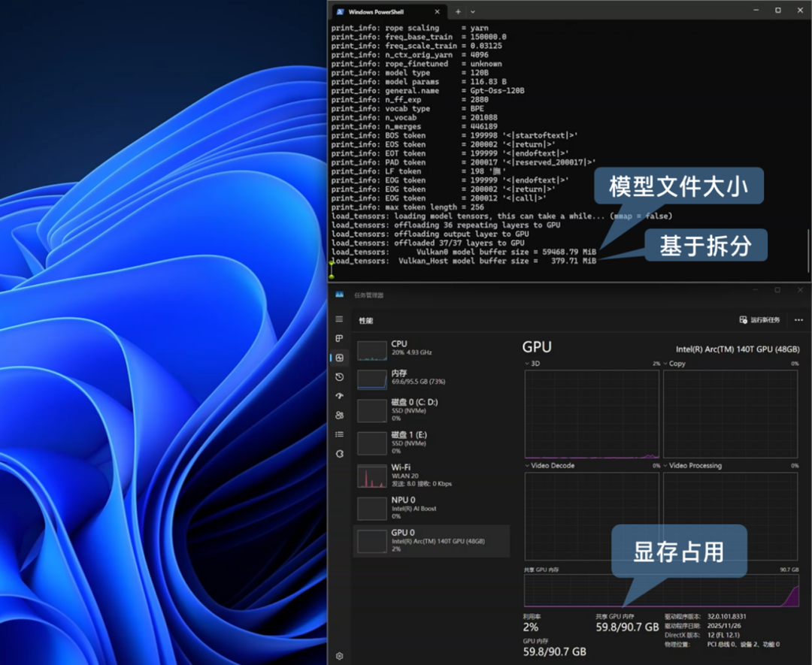This screenshot has width=812, height=665.
Task: Open Users page icon in Task Manager
Action: (x=339, y=415)
